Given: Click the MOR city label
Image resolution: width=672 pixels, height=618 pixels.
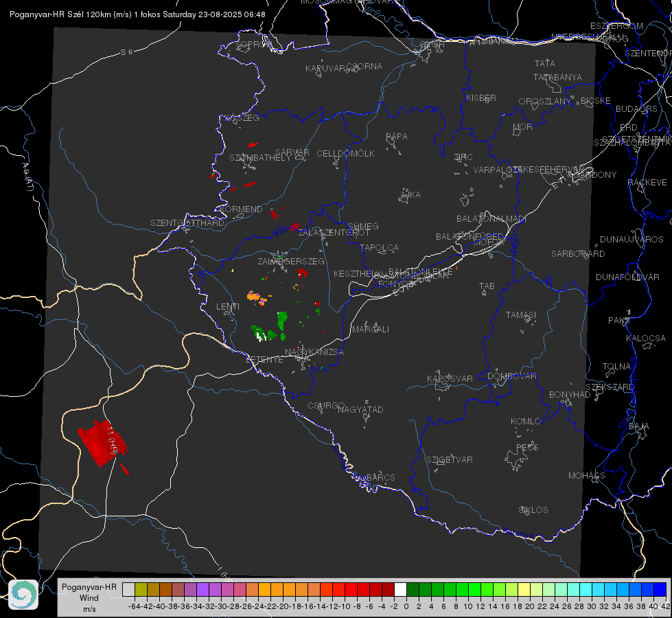Looking at the screenshot, I should [523, 126].
